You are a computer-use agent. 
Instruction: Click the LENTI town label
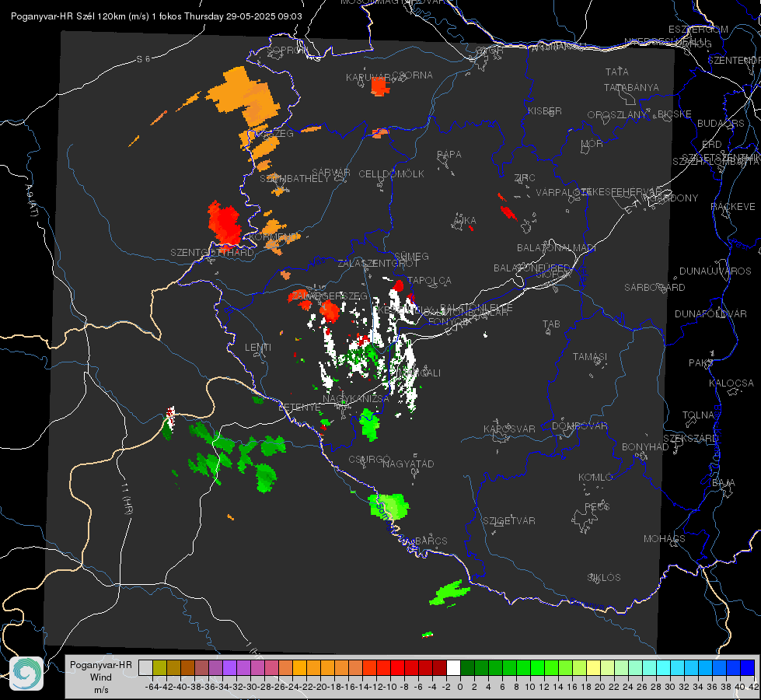[258, 348]
